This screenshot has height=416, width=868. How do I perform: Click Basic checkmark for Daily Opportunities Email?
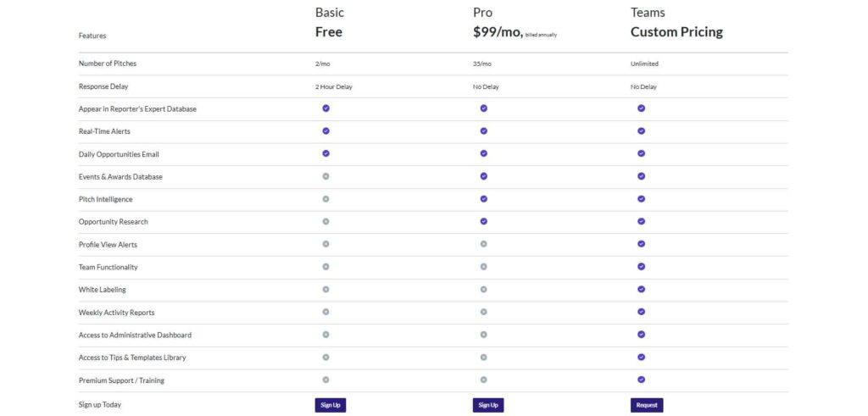pyautogui.click(x=325, y=153)
